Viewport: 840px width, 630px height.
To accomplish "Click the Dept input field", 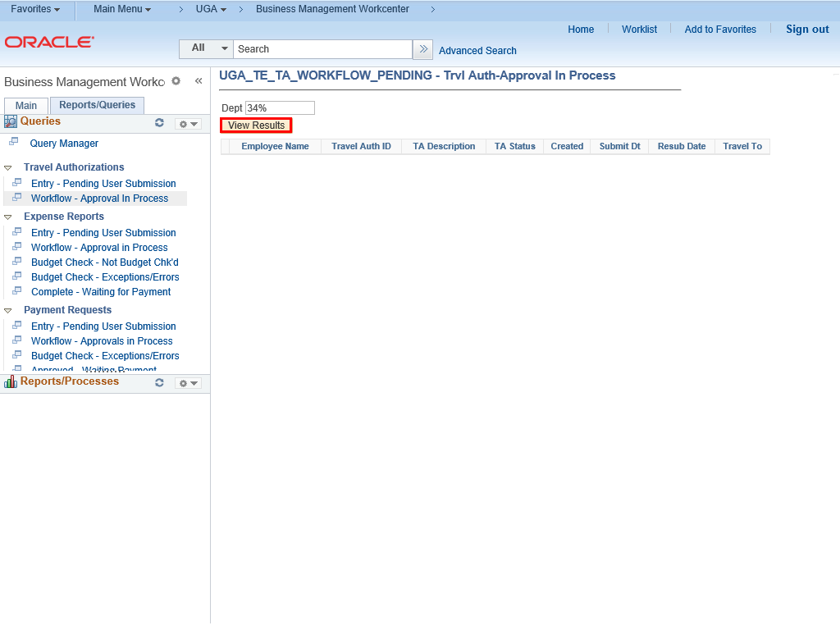I will (280, 108).
